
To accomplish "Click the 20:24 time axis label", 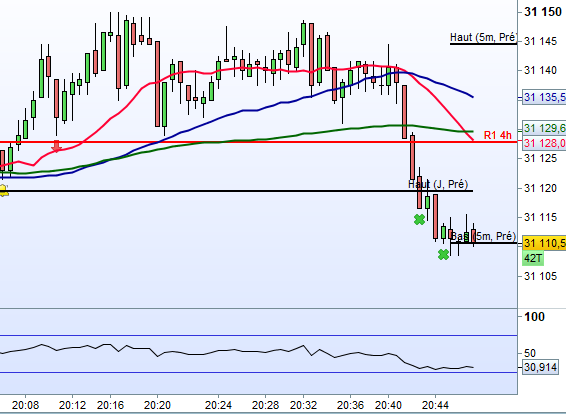I will (x=218, y=405).
